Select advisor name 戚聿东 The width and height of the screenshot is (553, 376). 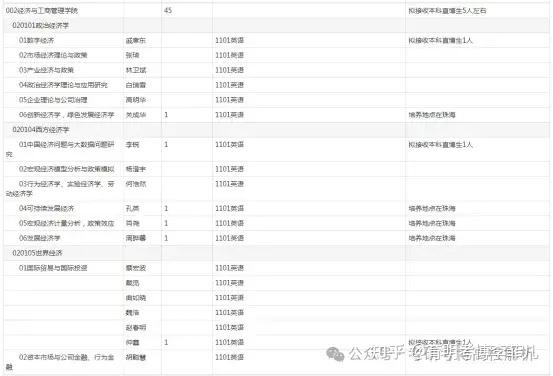pos(136,41)
